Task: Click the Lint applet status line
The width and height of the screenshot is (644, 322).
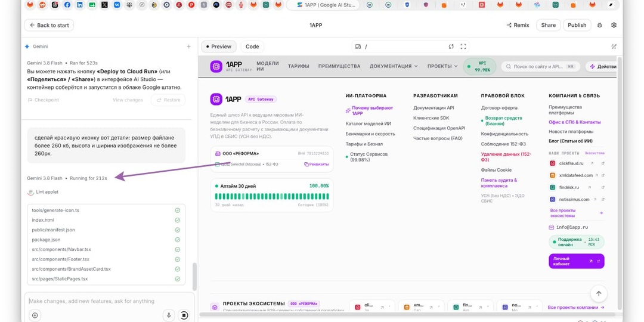Action: (x=43, y=192)
